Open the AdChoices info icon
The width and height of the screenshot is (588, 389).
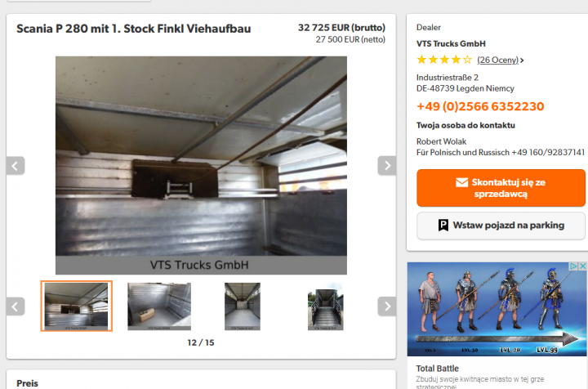573,266
